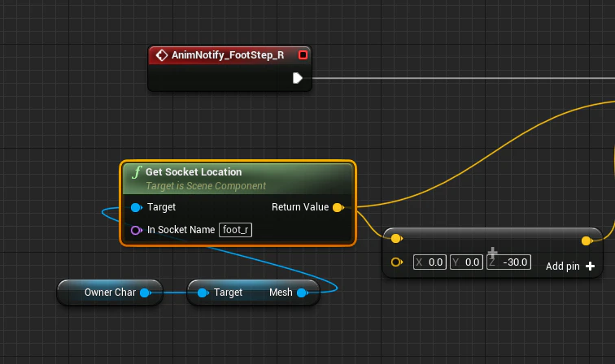Click the yellow output pin of vector add node
Screen dimensions: 615x364
[x=587, y=240]
